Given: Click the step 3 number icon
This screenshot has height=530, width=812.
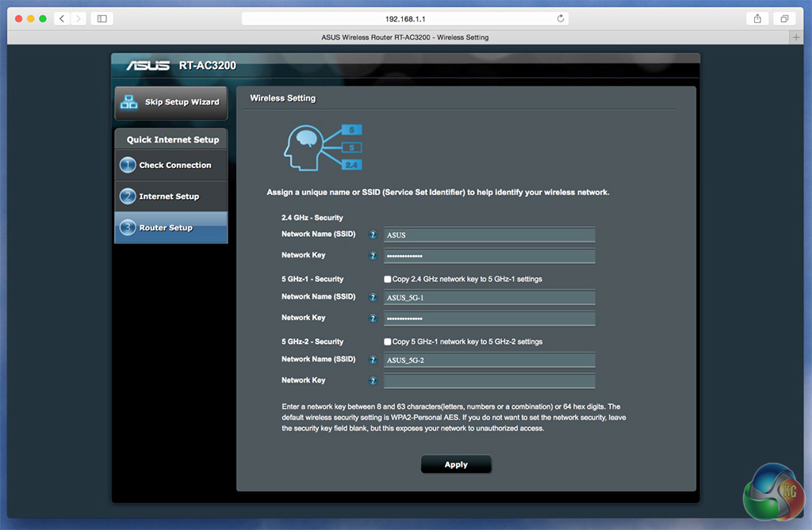Looking at the screenshot, I should [128, 227].
